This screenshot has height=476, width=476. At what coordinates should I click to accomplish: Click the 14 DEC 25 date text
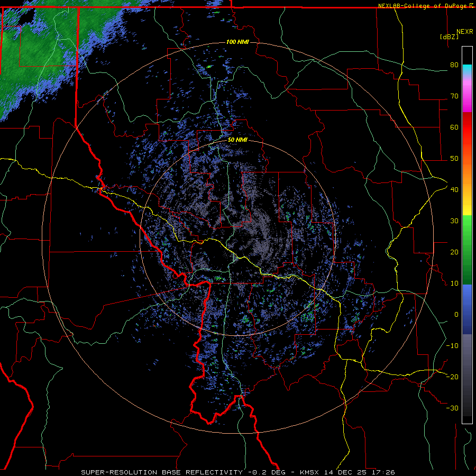click(346, 472)
